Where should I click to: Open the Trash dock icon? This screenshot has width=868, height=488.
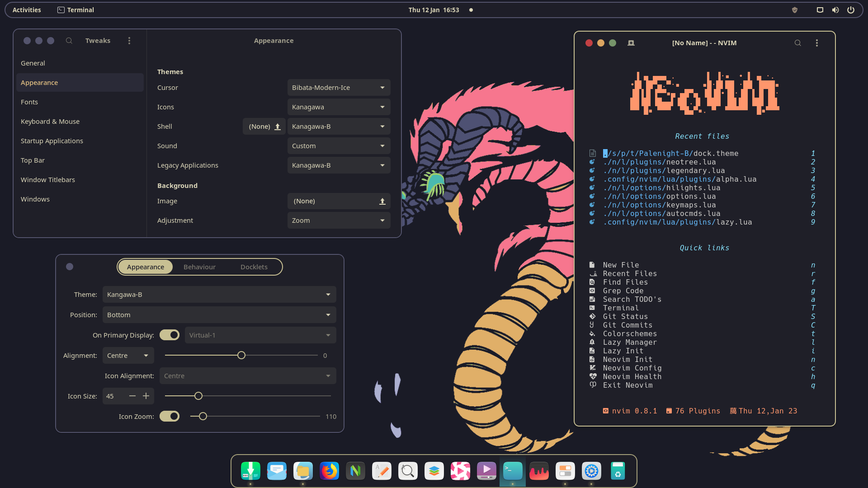pos(618,471)
